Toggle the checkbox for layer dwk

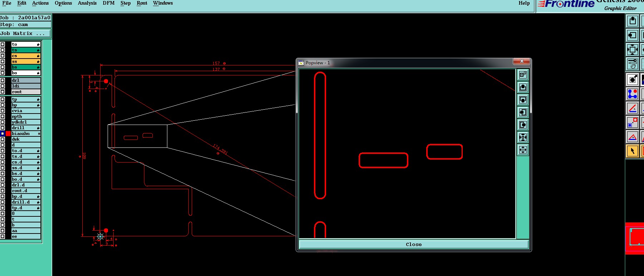3,139
